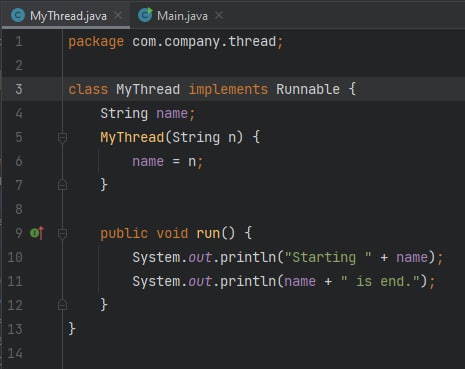Image resolution: width=465 pixels, height=369 pixels.
Task: Click the 'public' keyword on line 9
Action: [x=124, y=234]
